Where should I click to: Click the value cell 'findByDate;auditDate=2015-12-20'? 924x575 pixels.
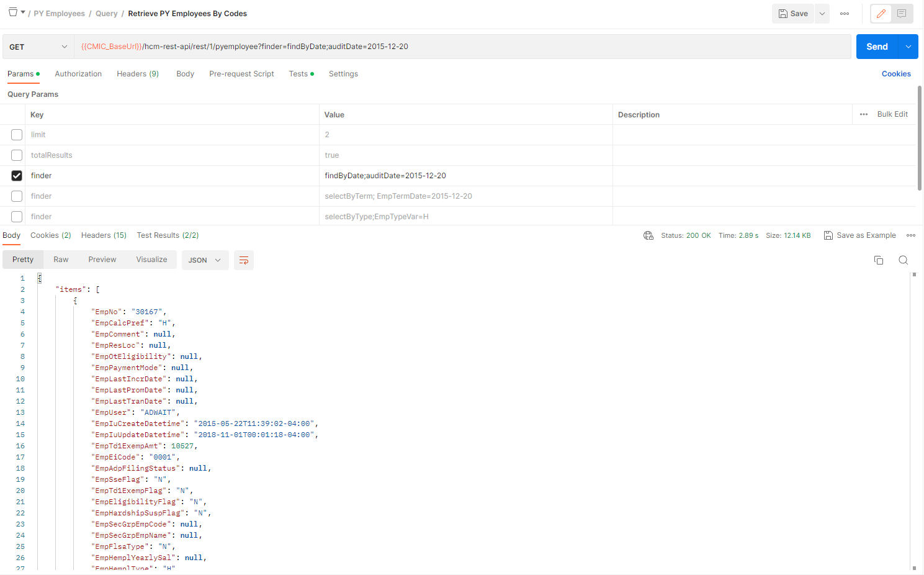(466, 176)
